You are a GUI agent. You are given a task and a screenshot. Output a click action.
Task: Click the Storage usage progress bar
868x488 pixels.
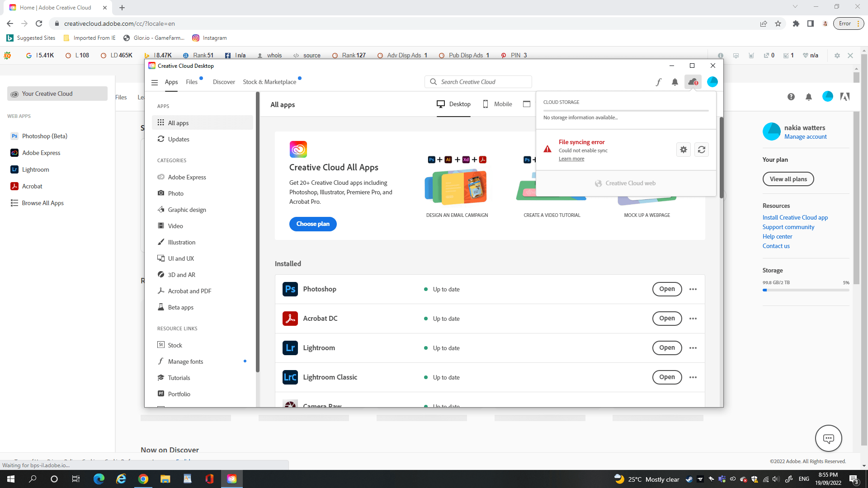(x=806, y=290)
